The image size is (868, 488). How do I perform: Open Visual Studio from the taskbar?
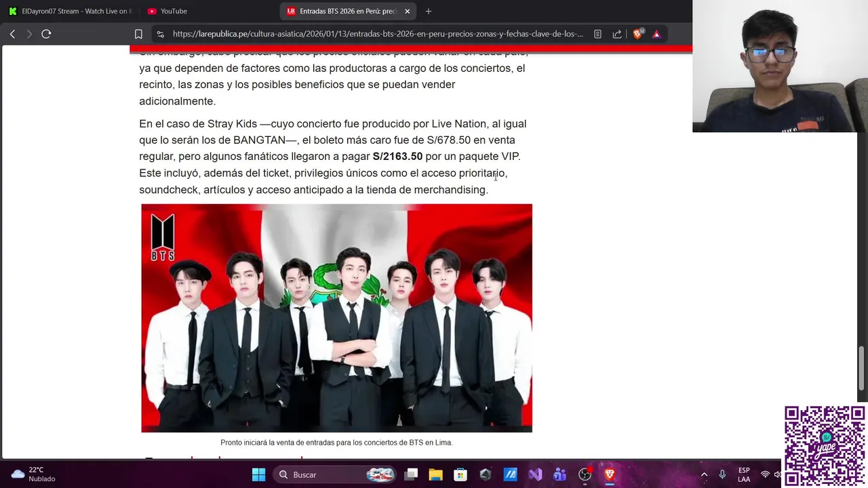535,474
